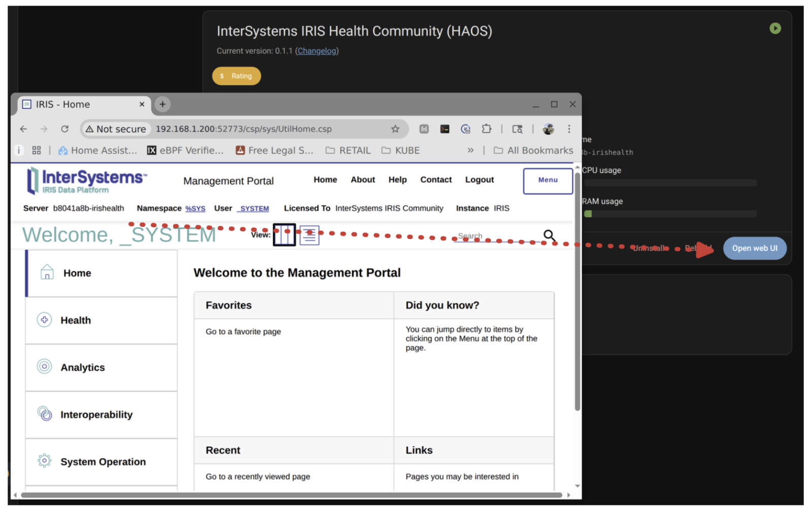812x511 pixels.
Task: Click the Health plus-circle icon
Action: point(45,320)
